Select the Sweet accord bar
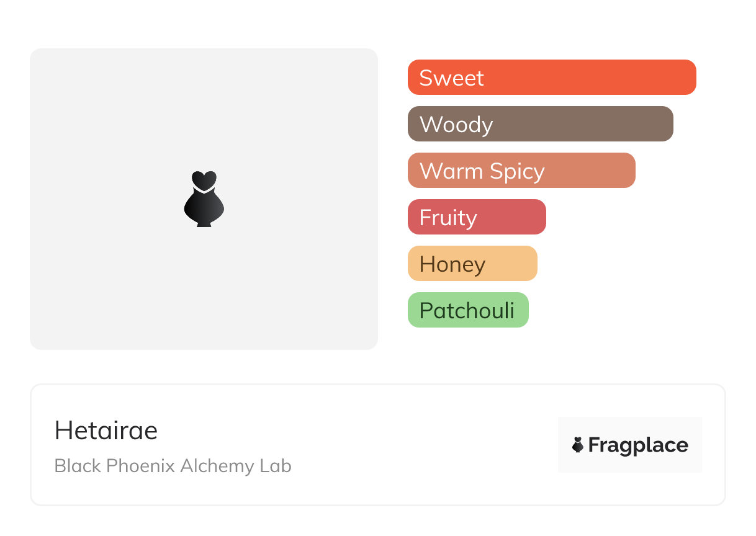This screenshot has height=536, width=756. tap(551, 78)
